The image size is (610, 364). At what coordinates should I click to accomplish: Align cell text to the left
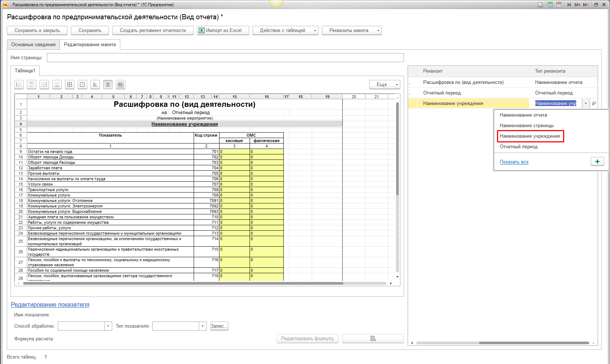[x=95, y=85]
